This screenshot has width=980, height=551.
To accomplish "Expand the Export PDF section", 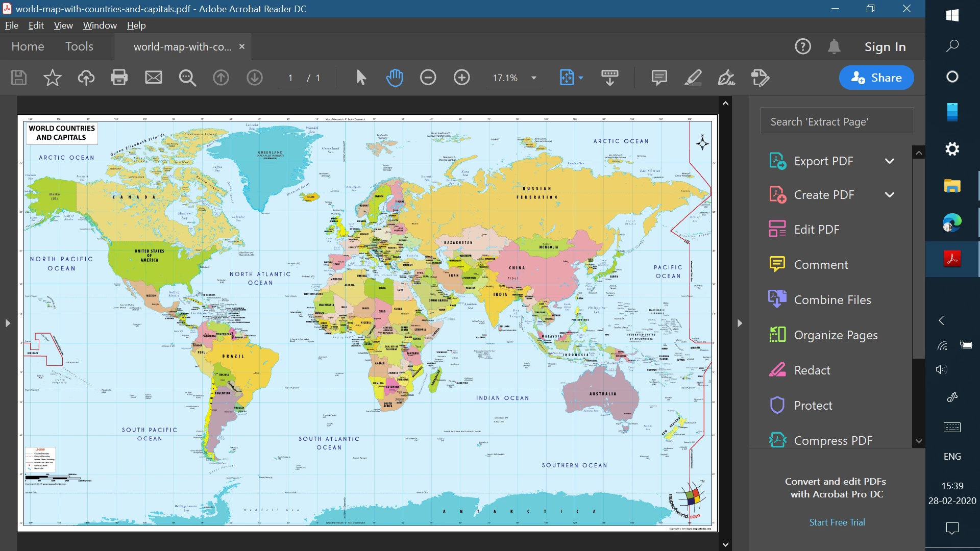I will [x=889, y=161].
